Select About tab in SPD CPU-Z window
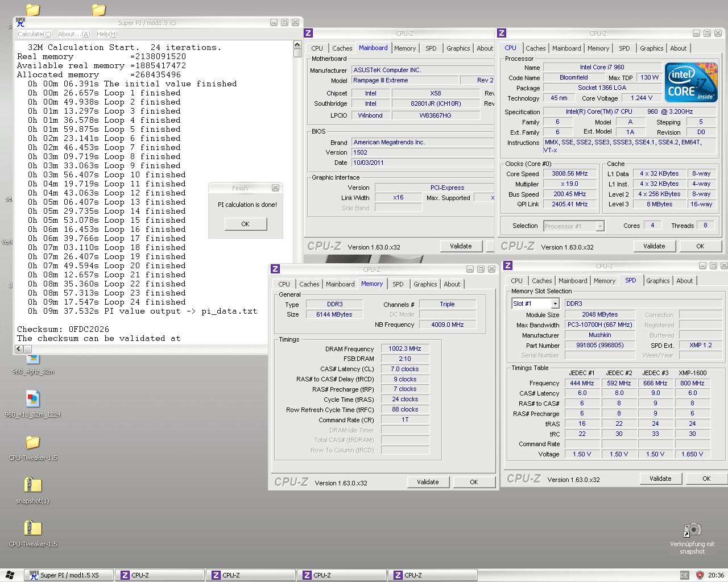The height and width of the screenshot is (582, 728). 685,281
